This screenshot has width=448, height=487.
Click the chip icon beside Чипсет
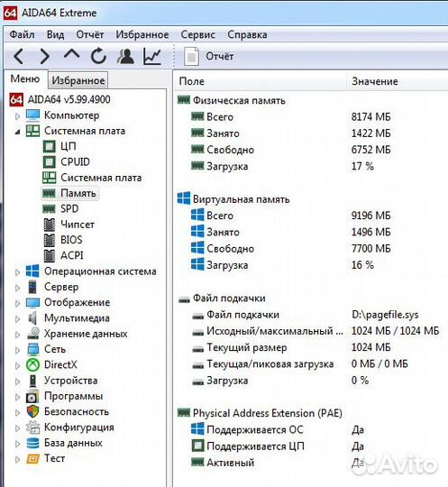coord(49,225)
